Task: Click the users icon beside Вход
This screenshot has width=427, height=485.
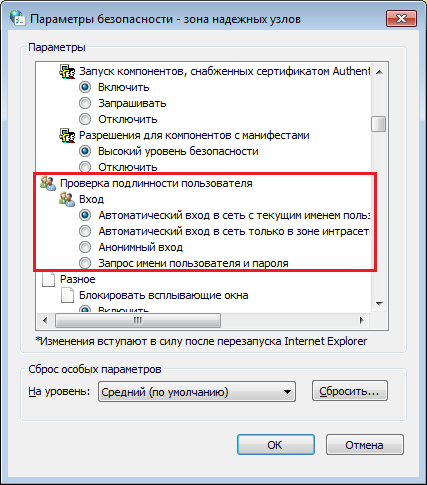Action: [x=67, y=199]
